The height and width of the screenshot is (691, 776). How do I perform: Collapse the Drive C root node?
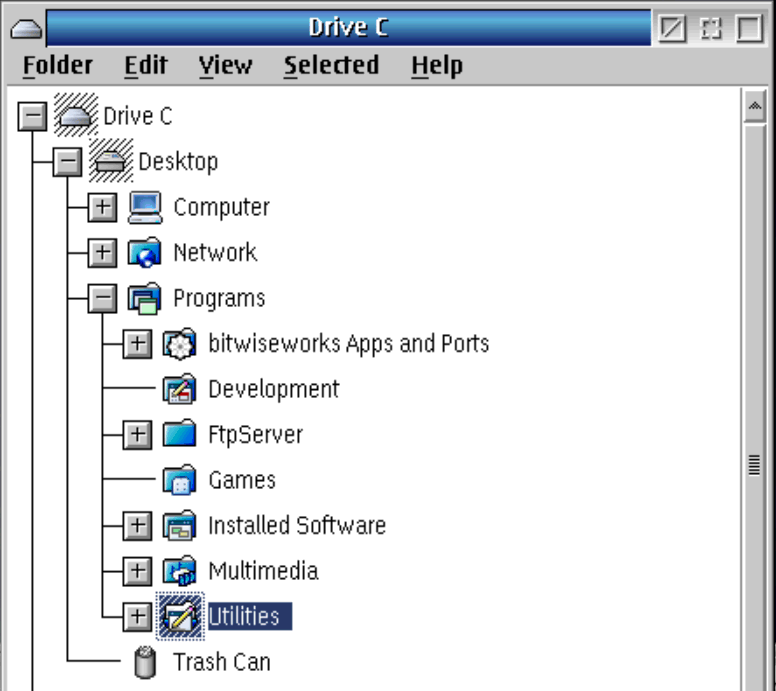pyautogui.click(x=33, y=116)
